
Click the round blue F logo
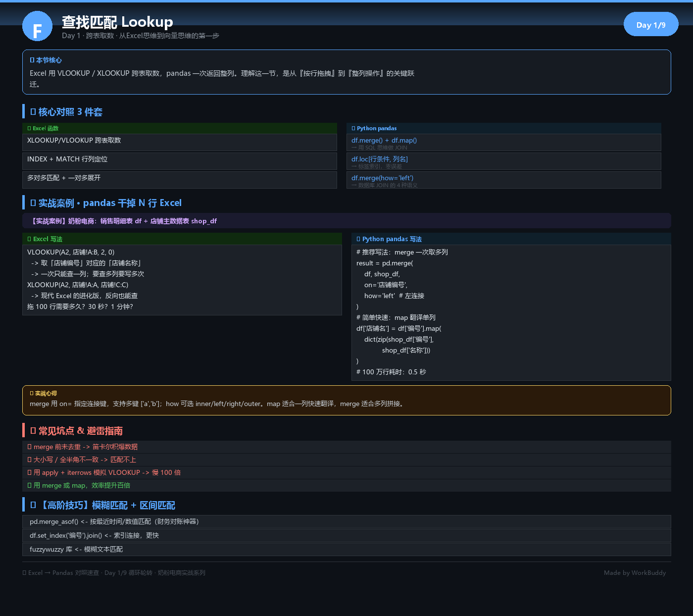click(37, 26)
